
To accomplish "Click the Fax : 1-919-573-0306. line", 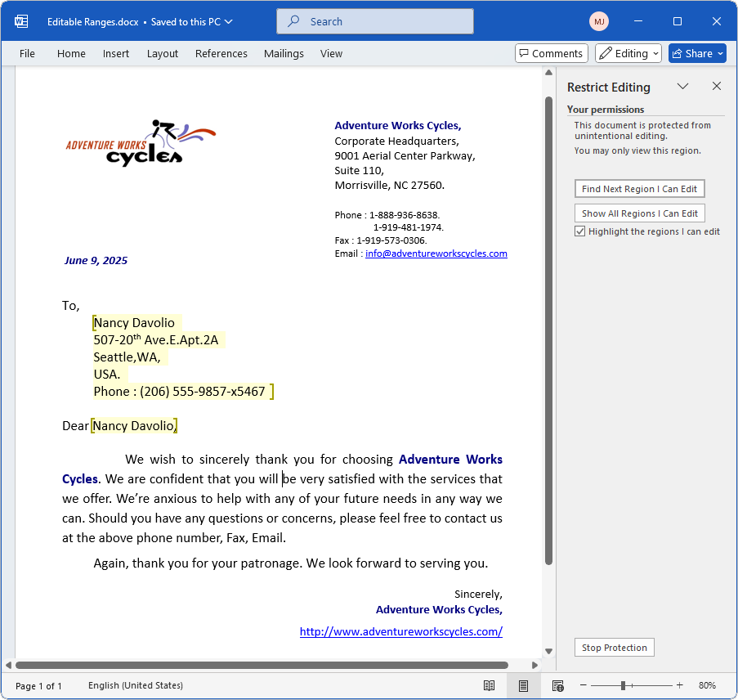I will click(381, 240).
